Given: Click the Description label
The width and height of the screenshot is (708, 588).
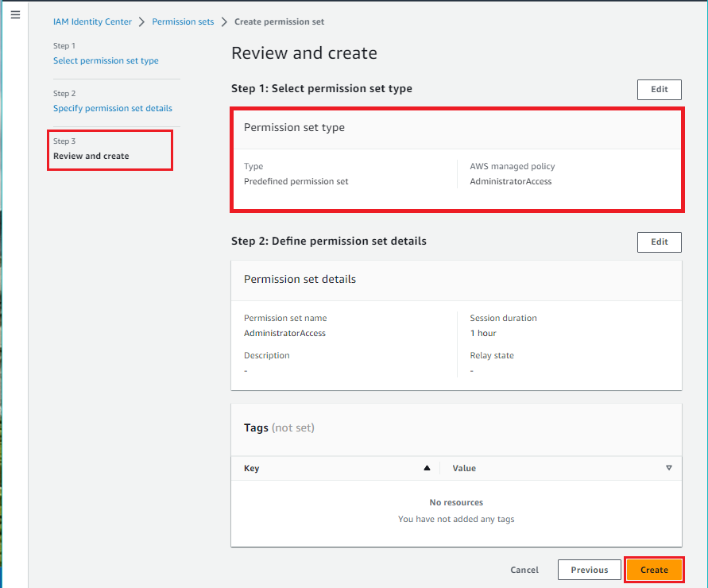Looking at the screenshot, I should (267, 355).
